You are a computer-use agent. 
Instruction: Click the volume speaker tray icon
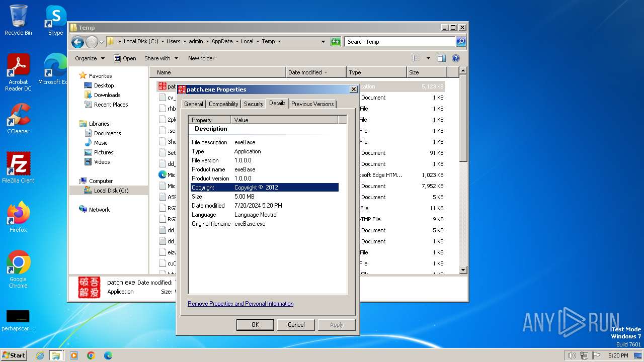pyautogui.click(x=572, y=355)
